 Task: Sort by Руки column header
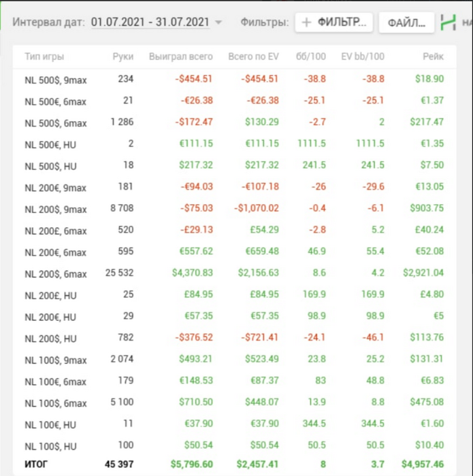[123, 56]
